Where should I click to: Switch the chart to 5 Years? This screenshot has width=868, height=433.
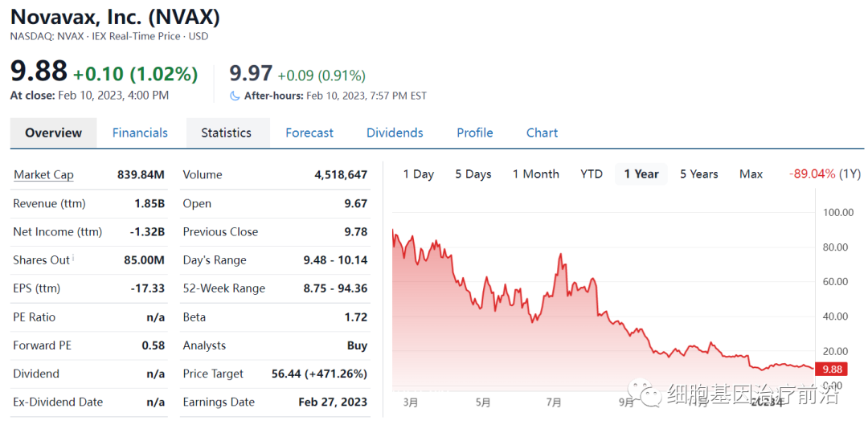(698, 174)
